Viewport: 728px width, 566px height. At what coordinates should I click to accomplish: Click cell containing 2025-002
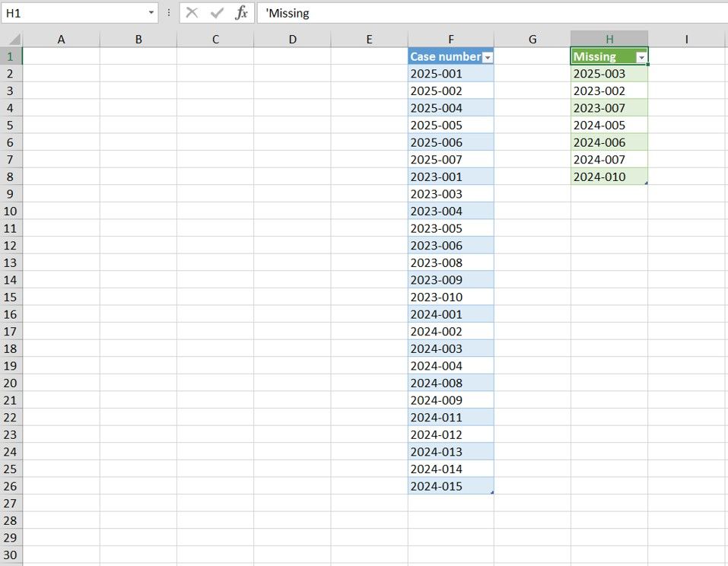tap(451, 91)
